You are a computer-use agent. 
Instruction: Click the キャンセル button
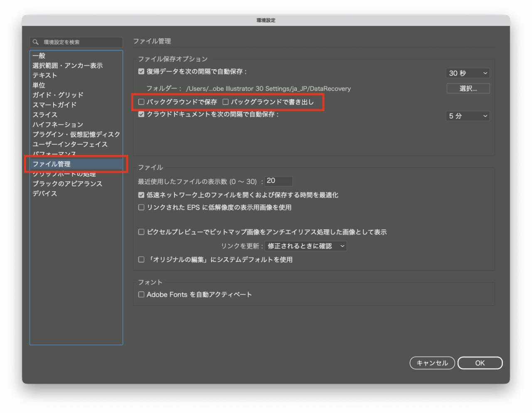point(432,363)
